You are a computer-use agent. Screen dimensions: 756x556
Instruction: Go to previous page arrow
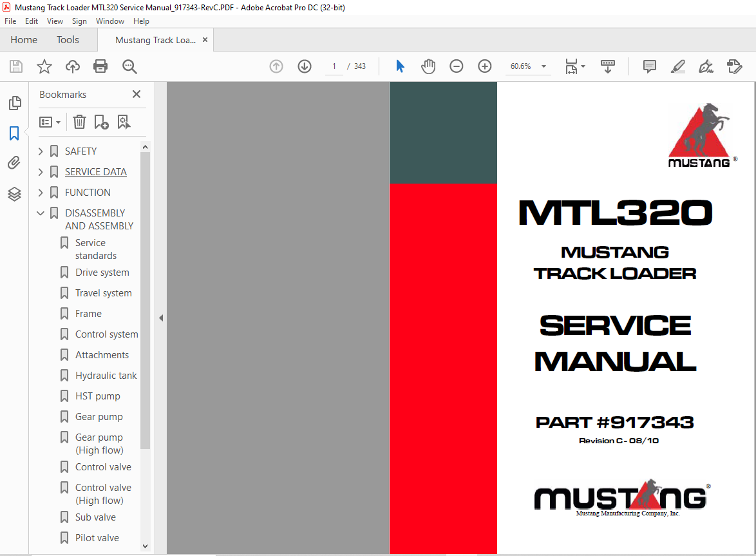[x=276, y=66]
